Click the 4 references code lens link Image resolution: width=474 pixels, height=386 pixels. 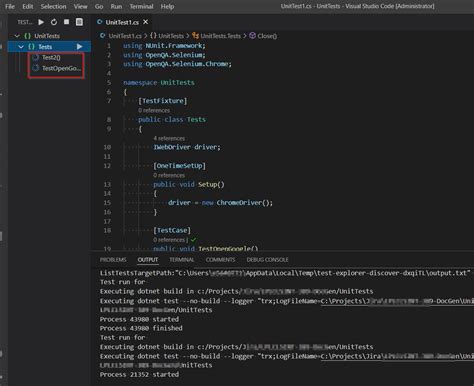click(x=169, y=138)
